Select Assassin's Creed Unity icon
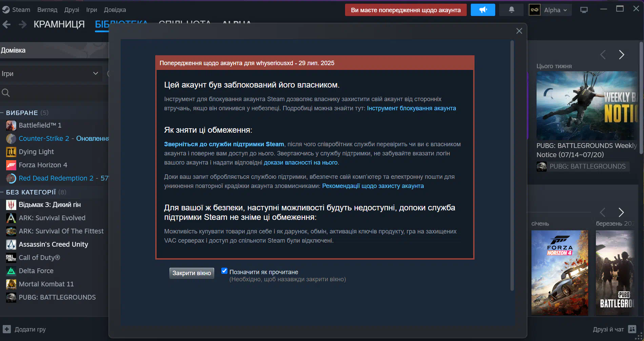The width and height of the screenshot is (644, 341). tap(11, 245)
